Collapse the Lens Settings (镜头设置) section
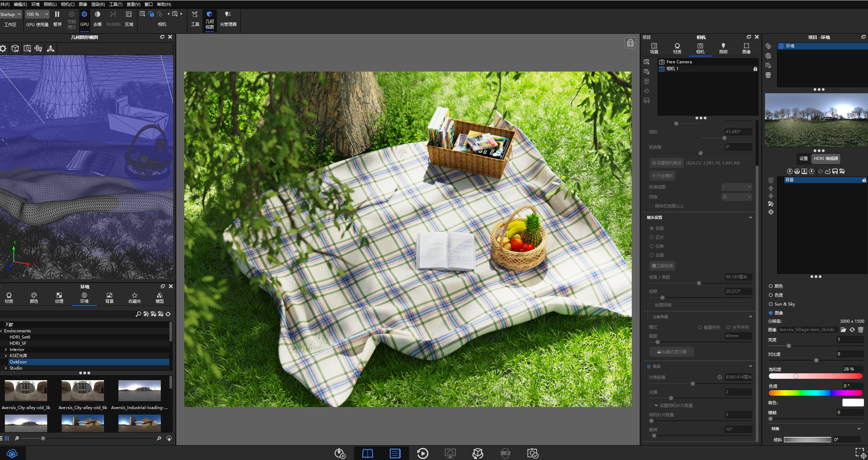 point(751,217)
